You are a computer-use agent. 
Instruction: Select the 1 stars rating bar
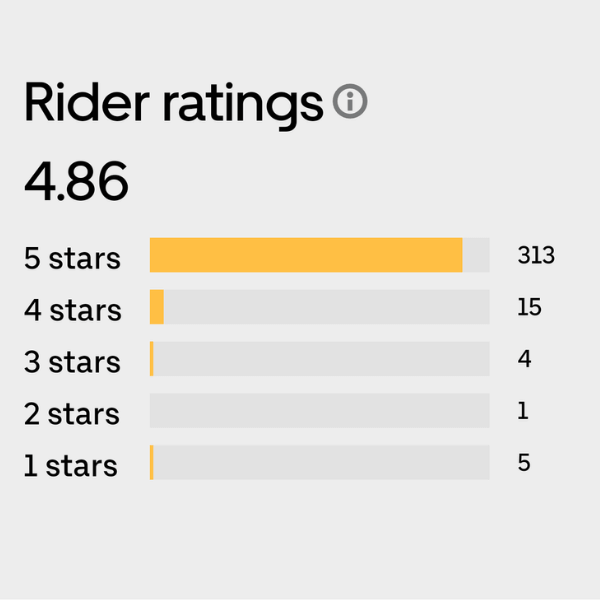pos(320,462)
